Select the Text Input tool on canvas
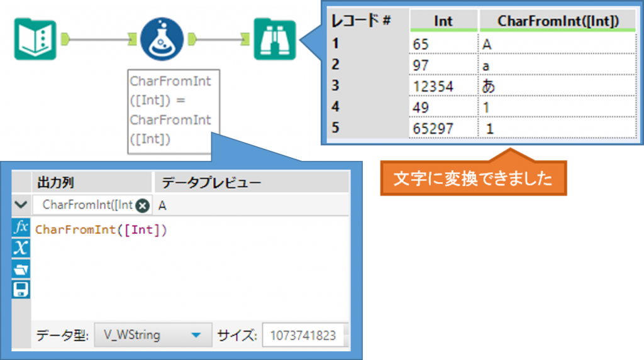 click(35, 40)
